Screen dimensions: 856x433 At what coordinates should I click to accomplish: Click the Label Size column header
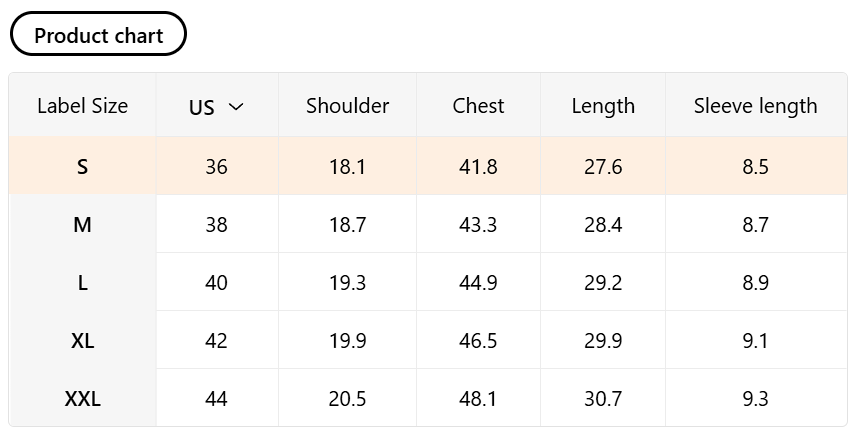point(82,106)
